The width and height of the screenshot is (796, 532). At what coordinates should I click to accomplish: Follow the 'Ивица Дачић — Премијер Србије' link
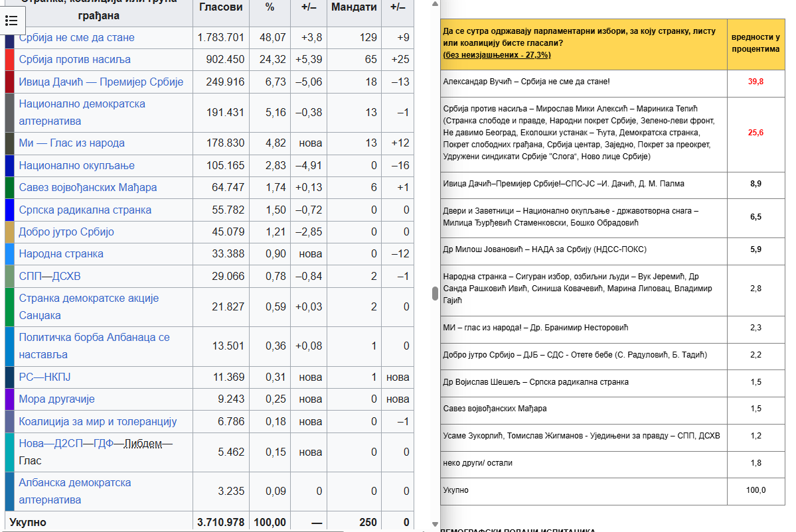pos(101,82)
